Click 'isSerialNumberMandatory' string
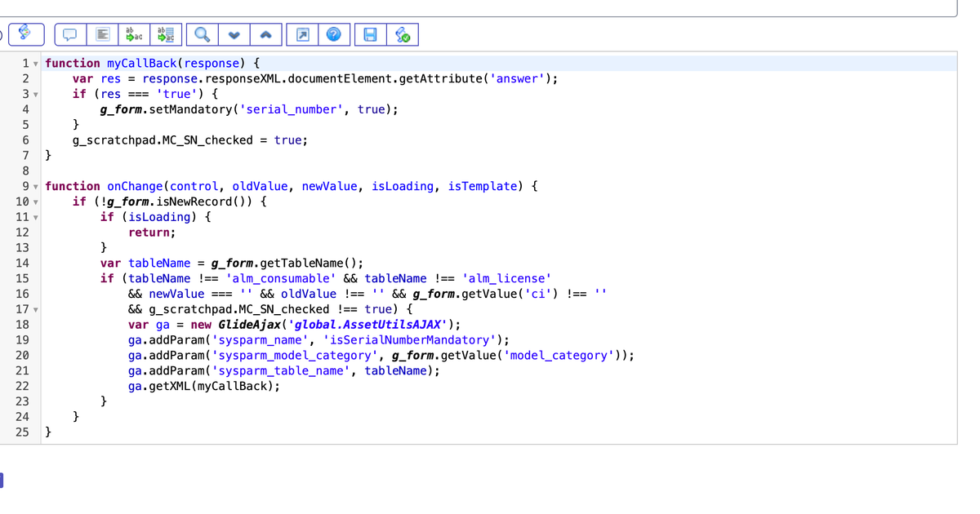 (x=409, y=340)
